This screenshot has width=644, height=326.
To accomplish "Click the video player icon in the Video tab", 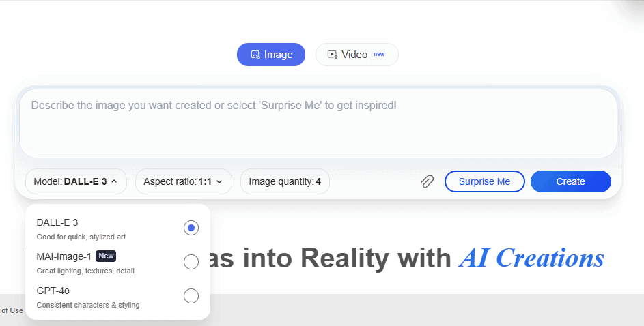I will click(x=333, y=55).
